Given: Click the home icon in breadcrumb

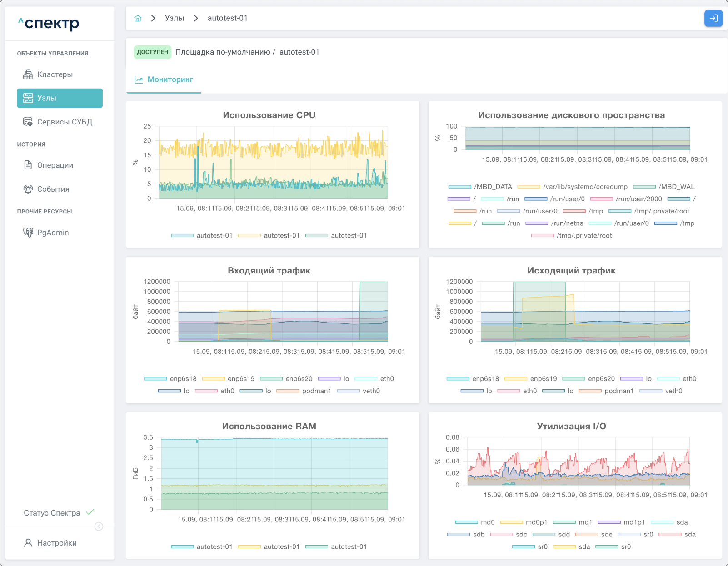Looking at the screenshot, I should pyautogui.click(x=138, y=18).
